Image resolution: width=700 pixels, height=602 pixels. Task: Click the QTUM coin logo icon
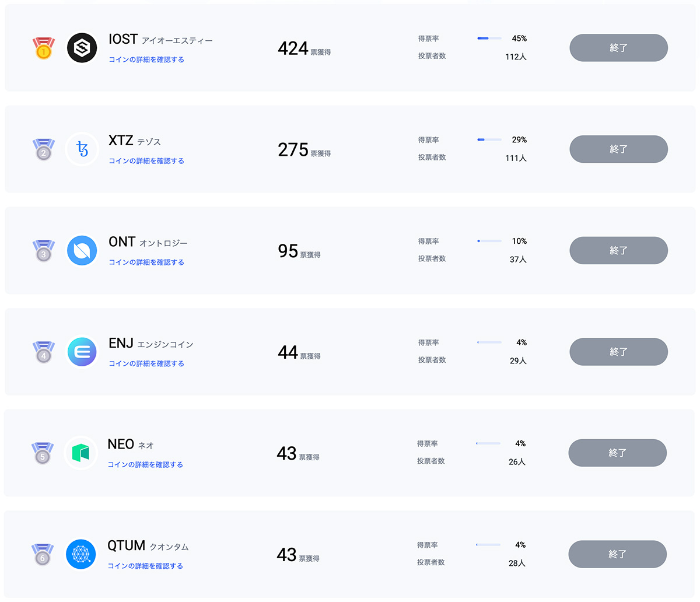point(80,554)
